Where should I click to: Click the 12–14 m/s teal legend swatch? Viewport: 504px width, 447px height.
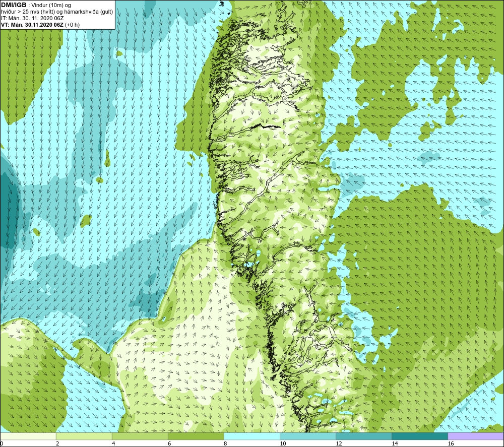tap(364, 436)
